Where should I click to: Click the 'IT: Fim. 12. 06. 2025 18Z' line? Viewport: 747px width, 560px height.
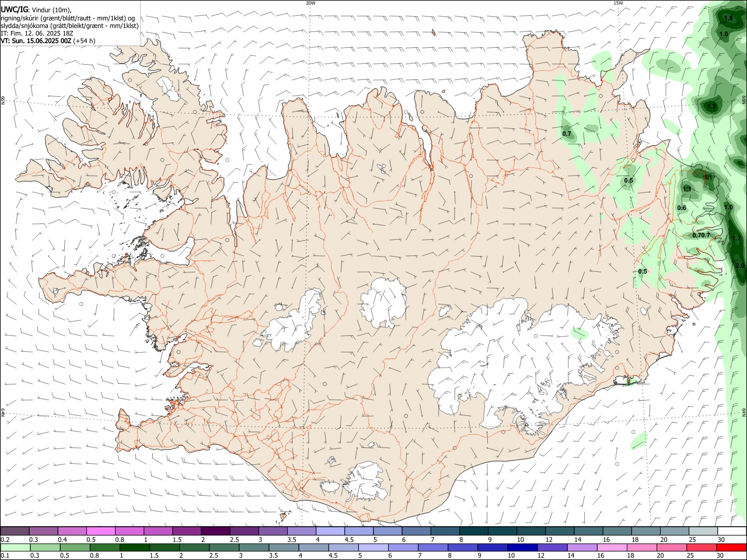[x=37, y=33]
